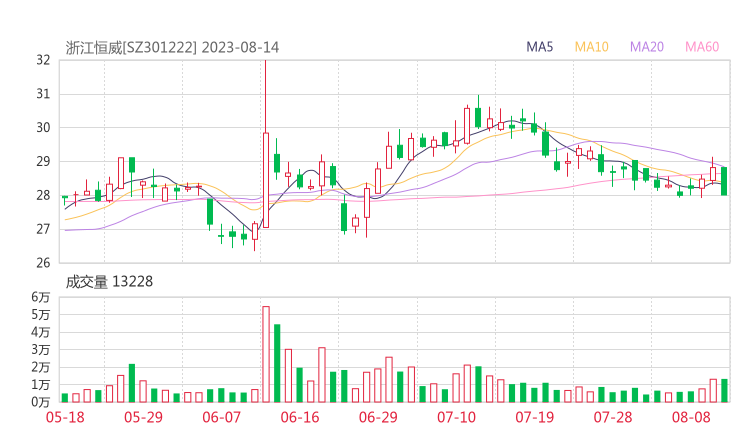
Task: Click the 07-10 date axis label
Action: [x=456, y=417]
